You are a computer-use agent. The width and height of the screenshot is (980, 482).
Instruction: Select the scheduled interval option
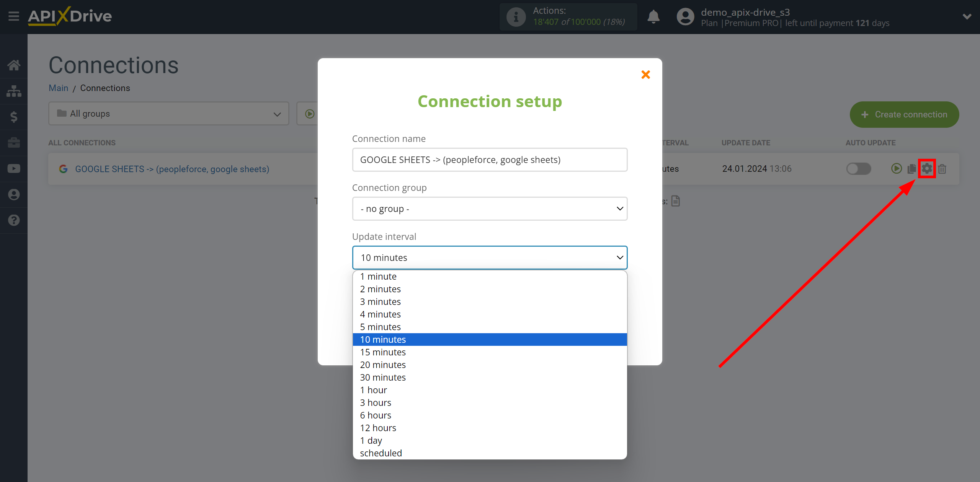click(x=381, y=453)
